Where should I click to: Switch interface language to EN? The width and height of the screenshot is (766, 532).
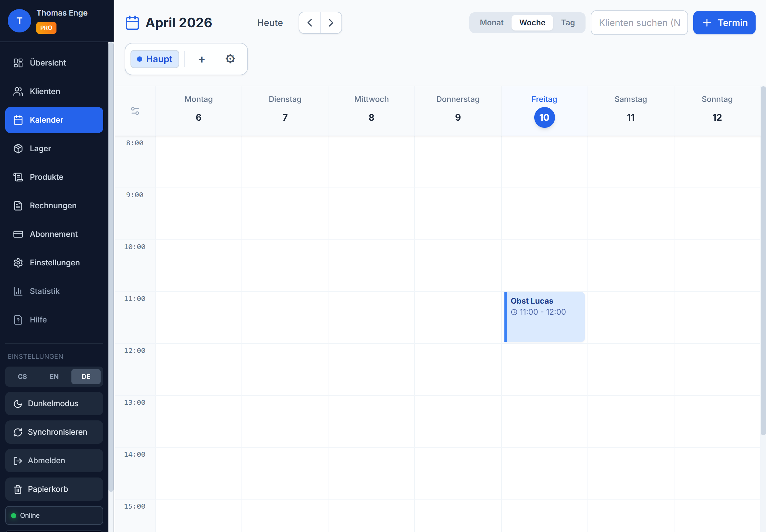[54, 376]
